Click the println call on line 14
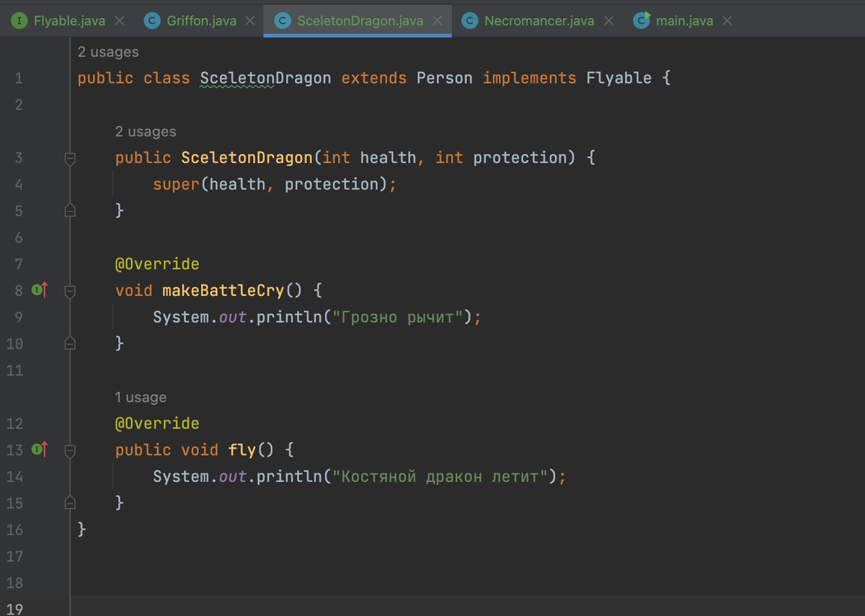This screenshot has width=865, height=616. tap(289, 476)
